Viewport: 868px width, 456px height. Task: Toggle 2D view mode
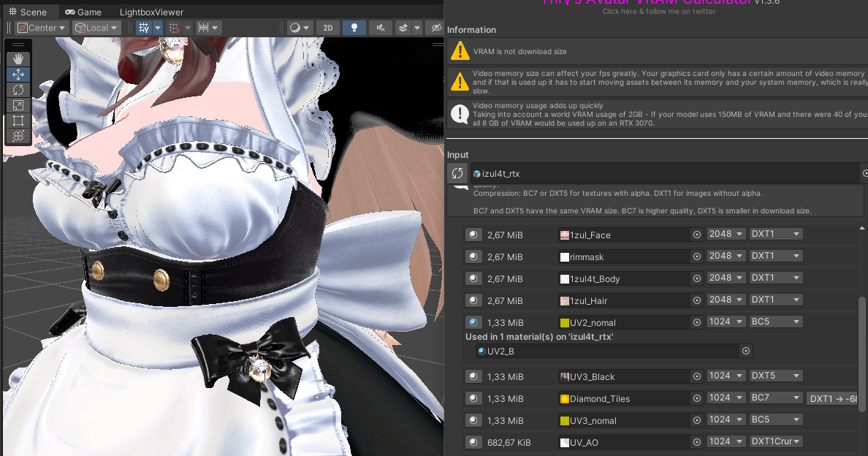pos(328,28)
